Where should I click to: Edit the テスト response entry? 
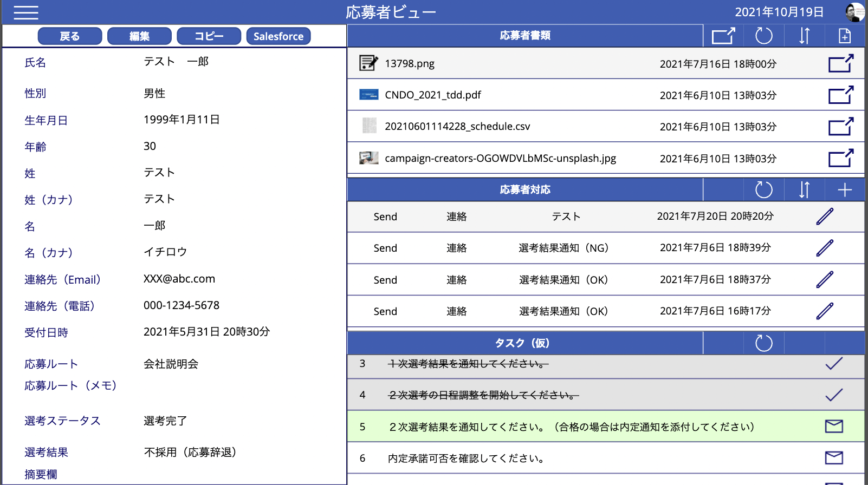pos(825,217)
